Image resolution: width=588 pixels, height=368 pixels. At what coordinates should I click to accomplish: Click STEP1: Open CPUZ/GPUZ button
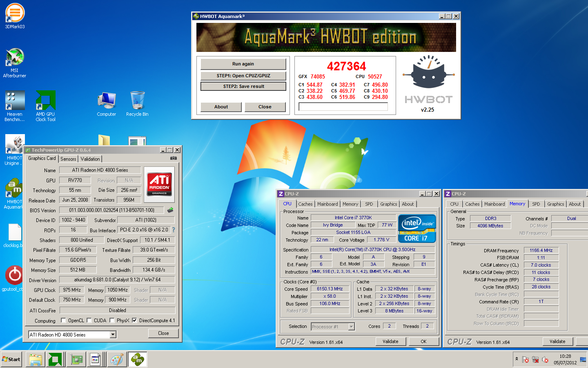pyautogui.click(x=243, y=76)
